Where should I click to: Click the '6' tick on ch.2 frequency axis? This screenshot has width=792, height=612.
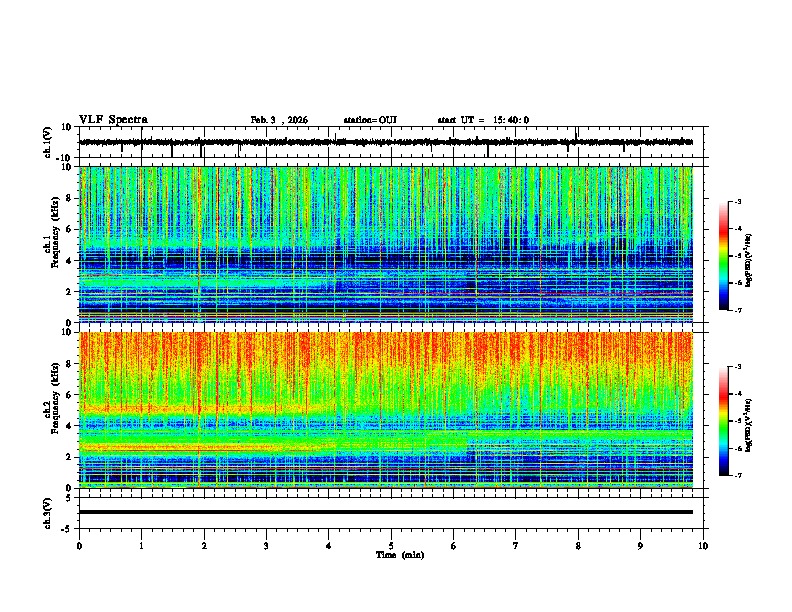[70, 395]
